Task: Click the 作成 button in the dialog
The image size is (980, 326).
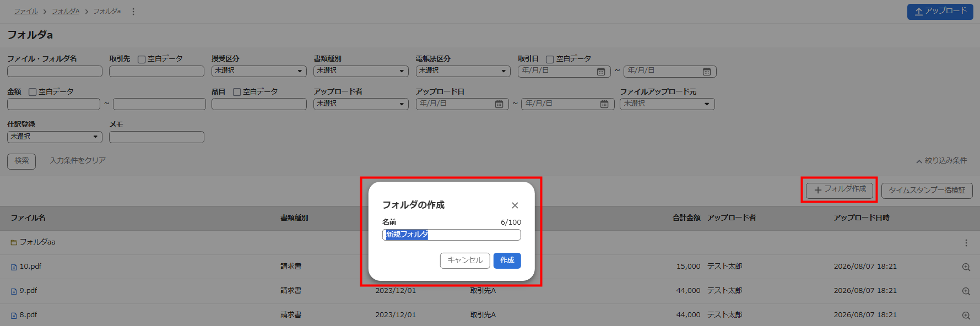Action: coord(507,260)
